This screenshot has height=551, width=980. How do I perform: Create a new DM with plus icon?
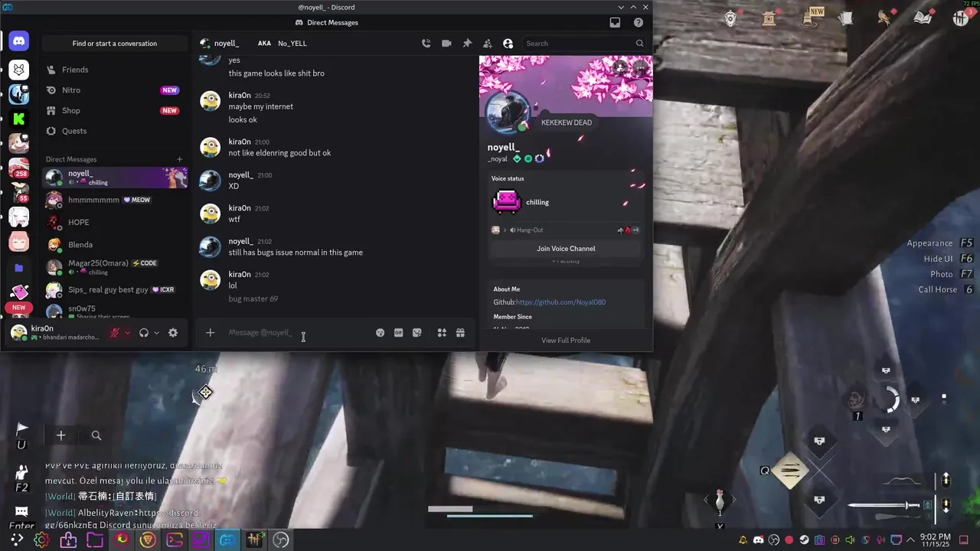(x=180, y=159)
